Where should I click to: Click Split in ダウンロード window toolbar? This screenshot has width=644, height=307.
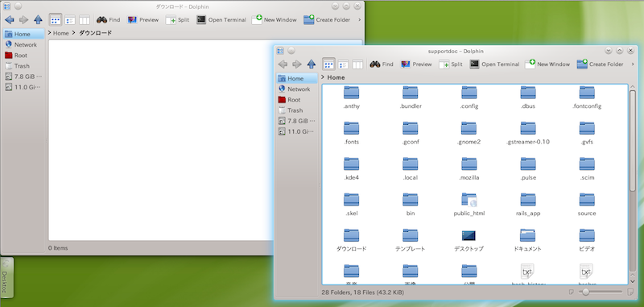coord(177,19)
